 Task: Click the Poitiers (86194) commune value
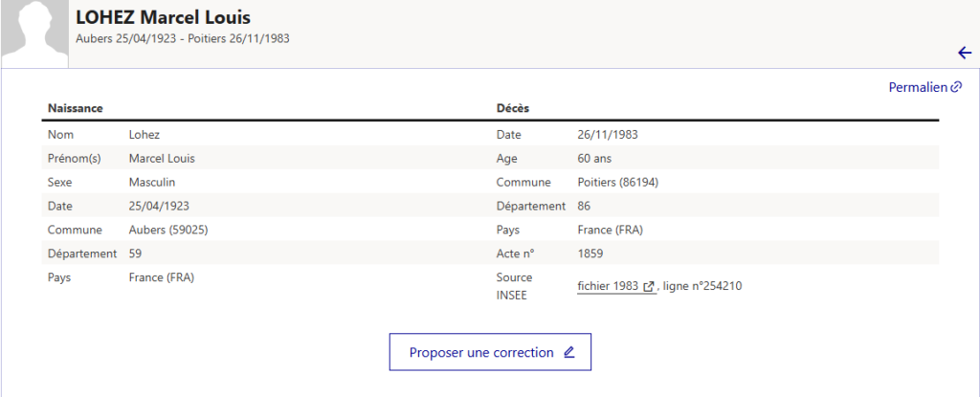click(618, 182)
